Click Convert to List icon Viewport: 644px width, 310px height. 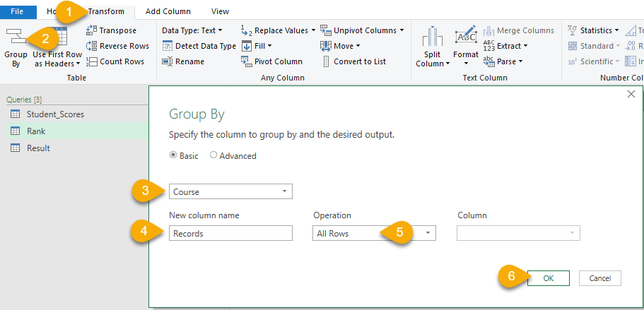[326, 61]
